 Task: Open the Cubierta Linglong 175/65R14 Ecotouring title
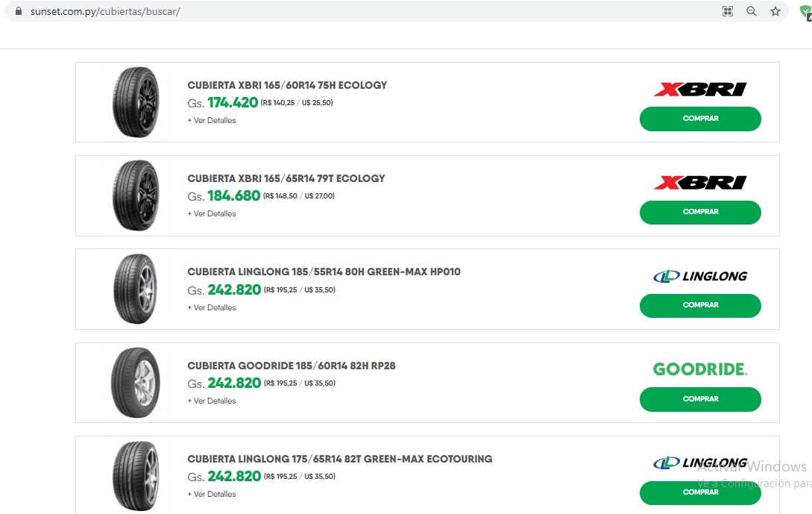point(339,460)
